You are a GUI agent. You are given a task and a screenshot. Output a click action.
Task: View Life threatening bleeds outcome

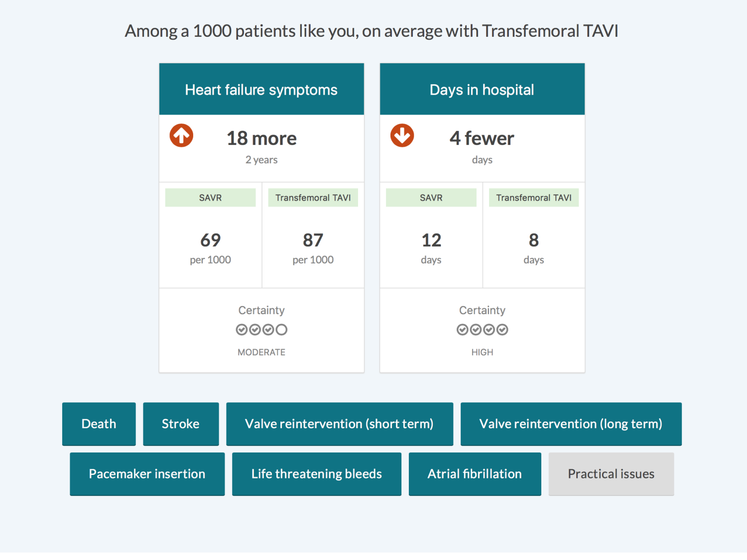[316, 474]
